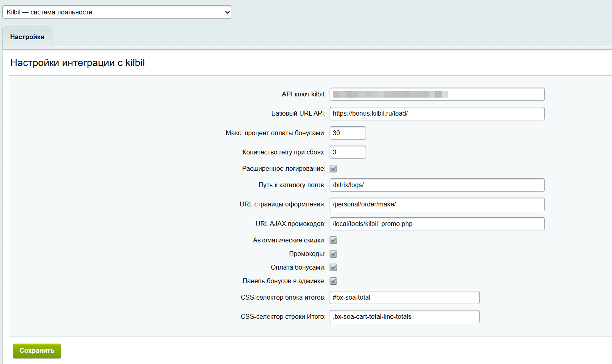Focus the Путь к каталогу логов field
The height and width of the screenshot is (364, 612).
[437, 185]
